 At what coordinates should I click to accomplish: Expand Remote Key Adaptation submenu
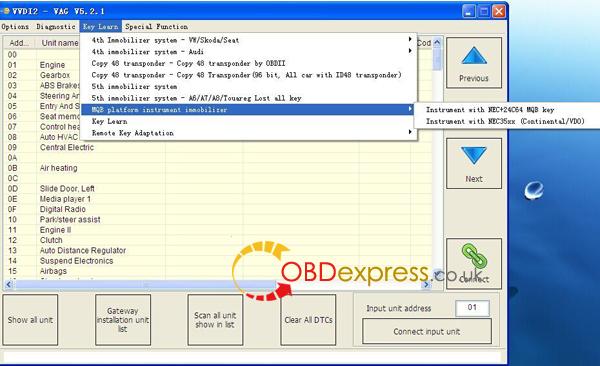coord(249,133)
